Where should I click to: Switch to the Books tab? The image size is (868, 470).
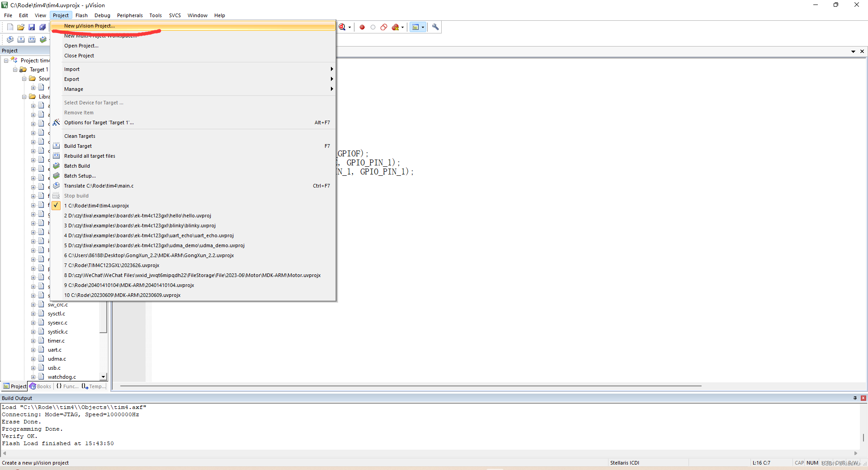coord(40,386)
